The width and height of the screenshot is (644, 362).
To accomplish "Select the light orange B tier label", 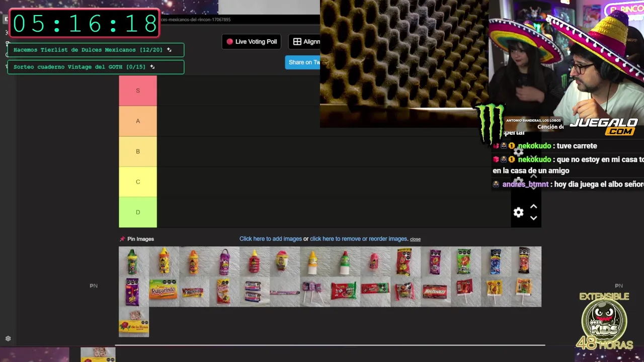I will click(138, 151).
